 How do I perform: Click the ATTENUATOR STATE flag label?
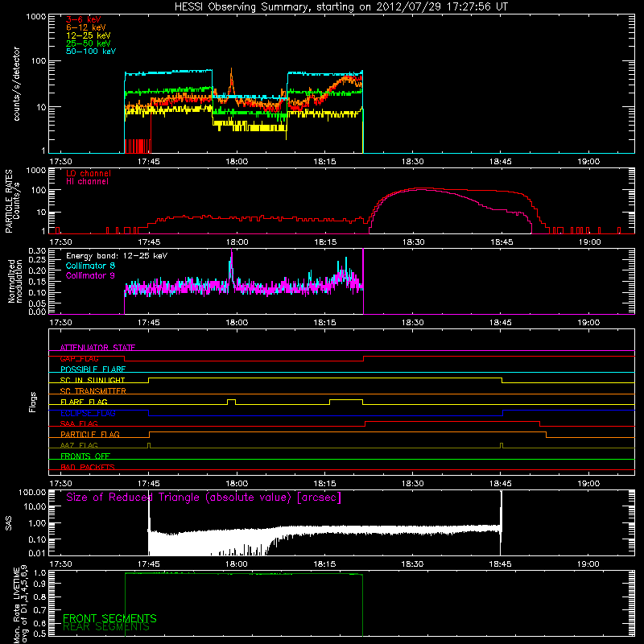(97, 348)
